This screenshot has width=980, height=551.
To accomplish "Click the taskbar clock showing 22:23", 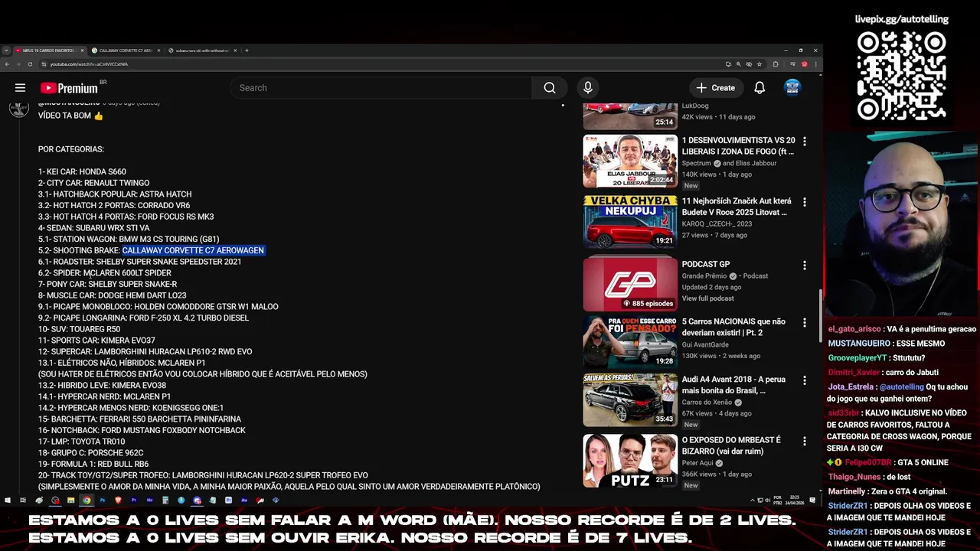I will click(x=795, y=500).
